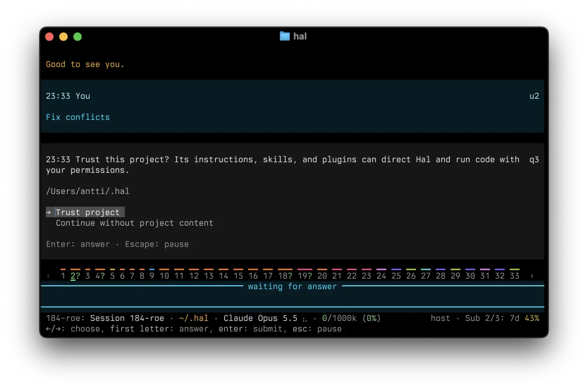The height and width of the screenshot is (390, 588).
Task: Click the Sub 2/3: 7d status entry
Action: pos(492,318)
